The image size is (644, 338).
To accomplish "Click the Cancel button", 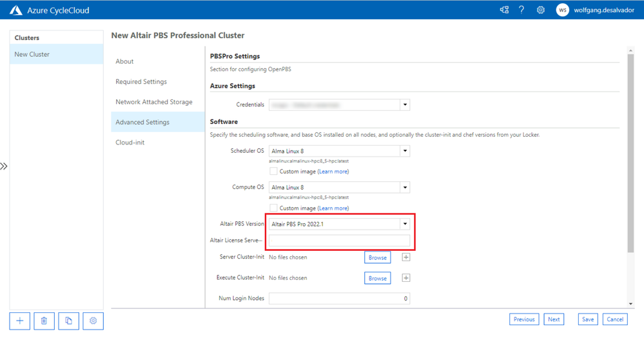I will [x=615, y=319].
